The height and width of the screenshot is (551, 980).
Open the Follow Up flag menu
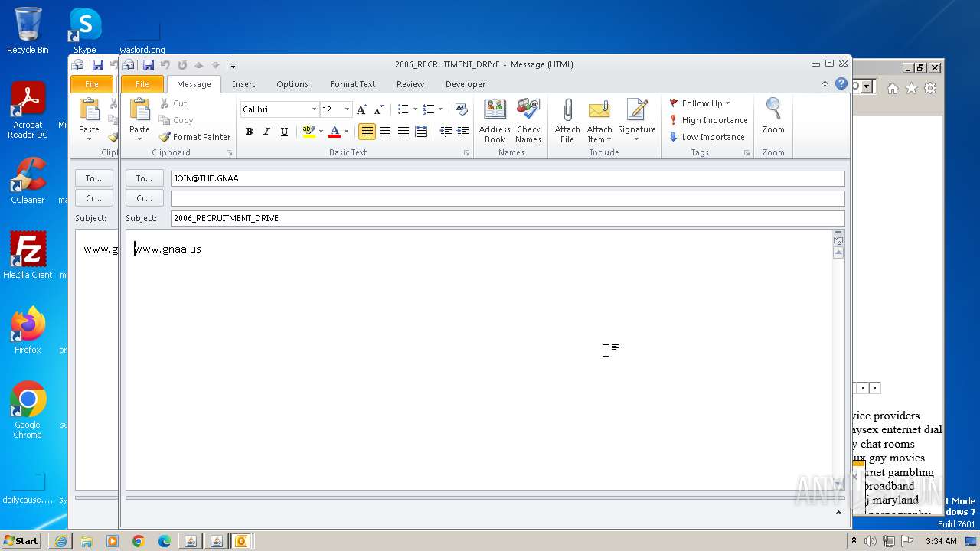point(700,103)
